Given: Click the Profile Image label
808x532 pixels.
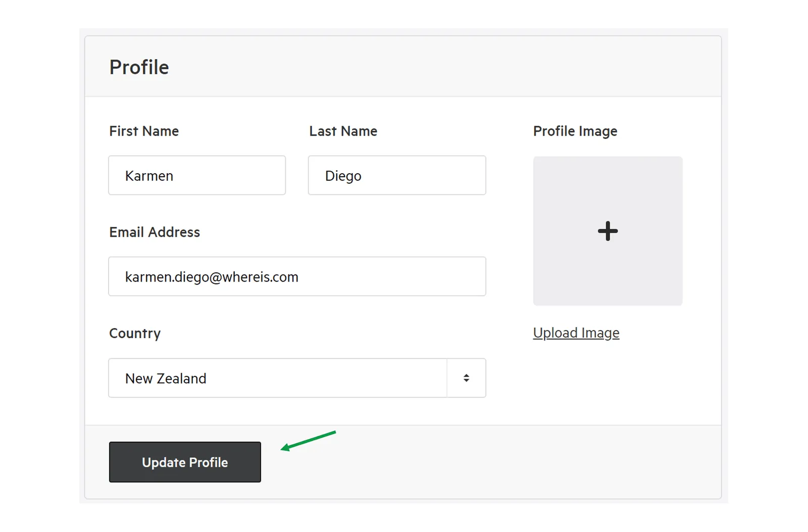Looking at the screenshot, I should [x=575, y=131].
